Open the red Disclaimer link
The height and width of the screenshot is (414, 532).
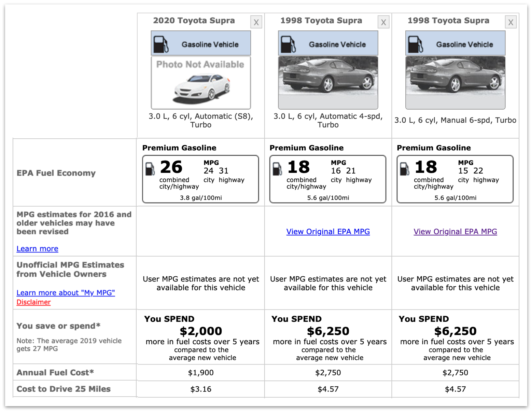click(x=33, y=302)
